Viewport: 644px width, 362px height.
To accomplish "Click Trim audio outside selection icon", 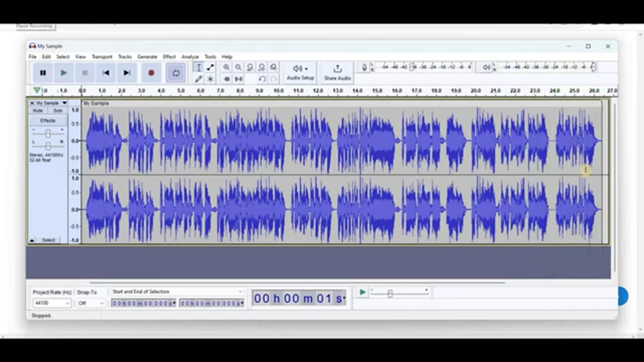I will (226, 79).
